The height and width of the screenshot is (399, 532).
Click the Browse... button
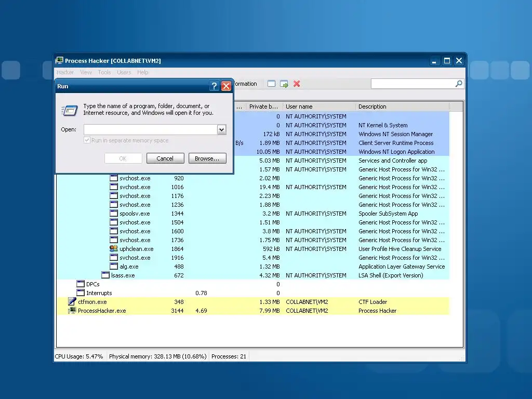pyautogui.click(x=207, y=158)
